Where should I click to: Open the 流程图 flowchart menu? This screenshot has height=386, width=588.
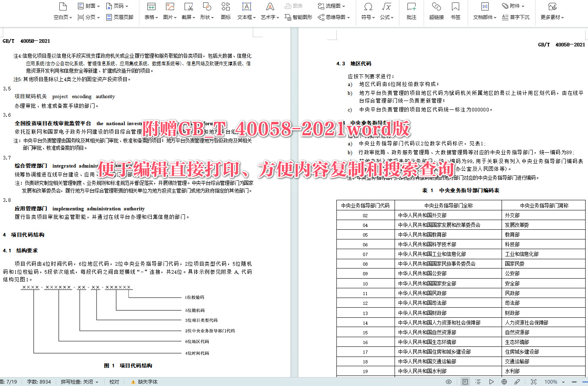[333, 6]
